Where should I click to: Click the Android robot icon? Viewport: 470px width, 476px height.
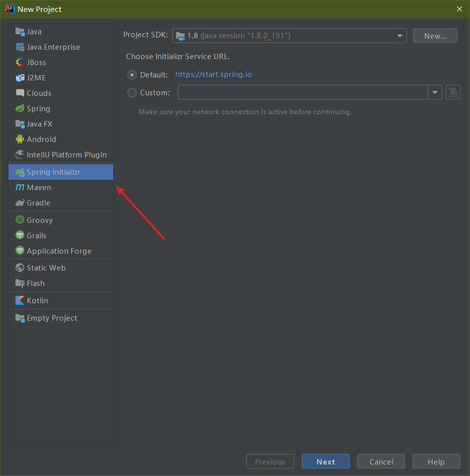pos(20,139)
